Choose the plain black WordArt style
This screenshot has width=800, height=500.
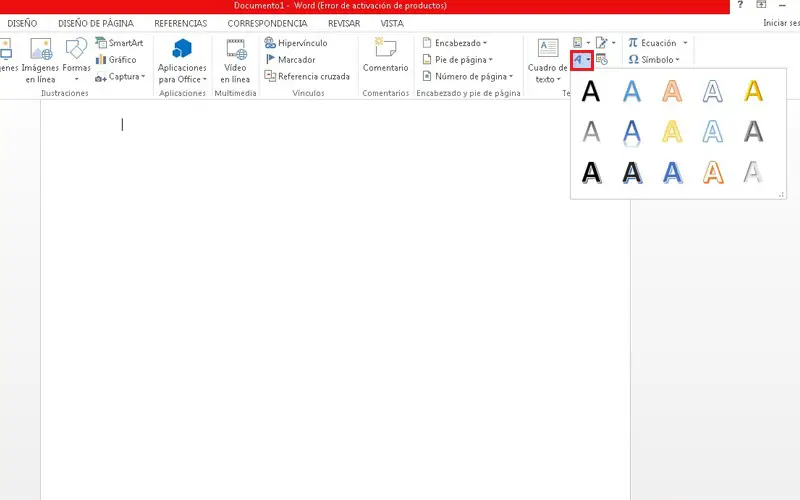pyautogui.click(x=591, y=92)
